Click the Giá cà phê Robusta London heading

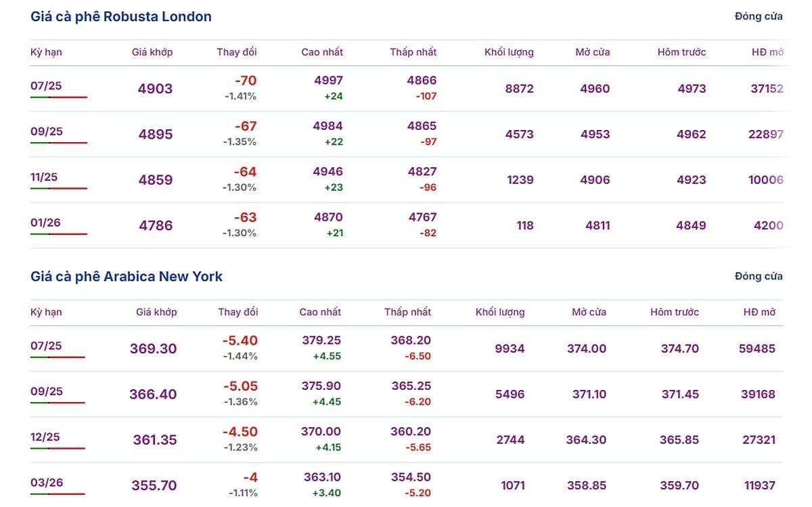pos(121,16)
